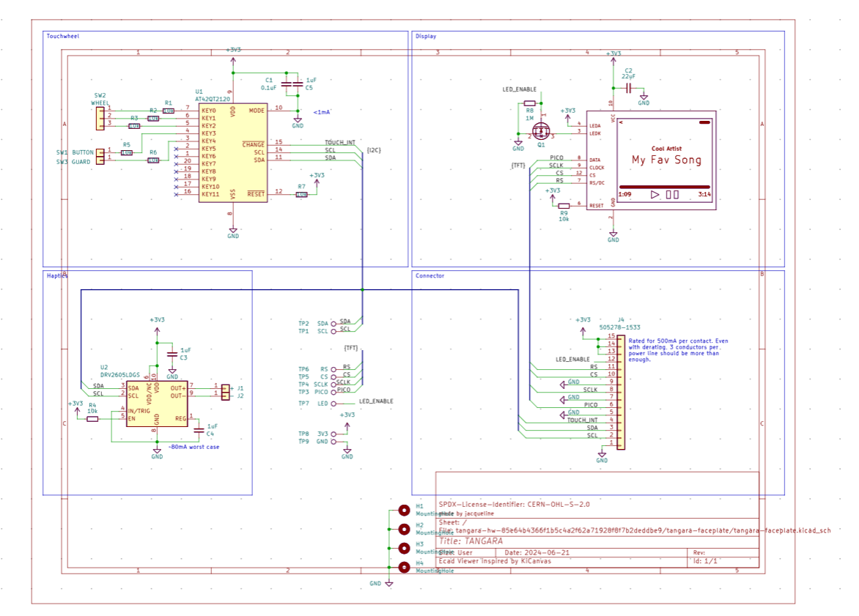Screen dimensions: 859x616
Task: Select capacitor C4 1uF near REG pin
Action: click(x=199, y=431)
